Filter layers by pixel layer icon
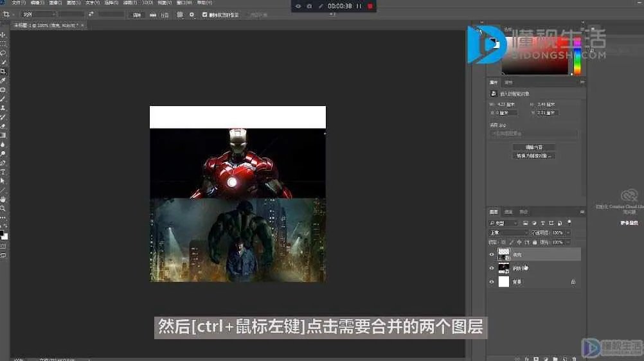Image resolution: width=644 pixels, height=361 pixels. click(x=525, y=223)
